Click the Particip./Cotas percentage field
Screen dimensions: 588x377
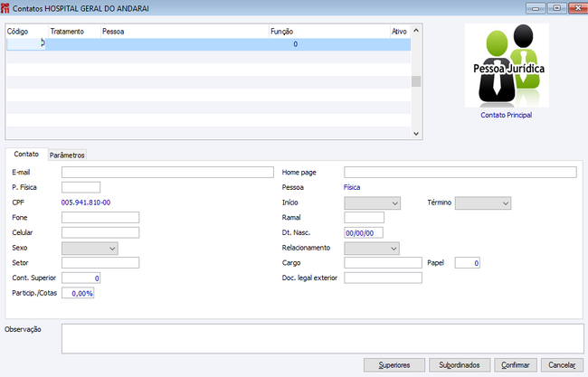(78, 293)
